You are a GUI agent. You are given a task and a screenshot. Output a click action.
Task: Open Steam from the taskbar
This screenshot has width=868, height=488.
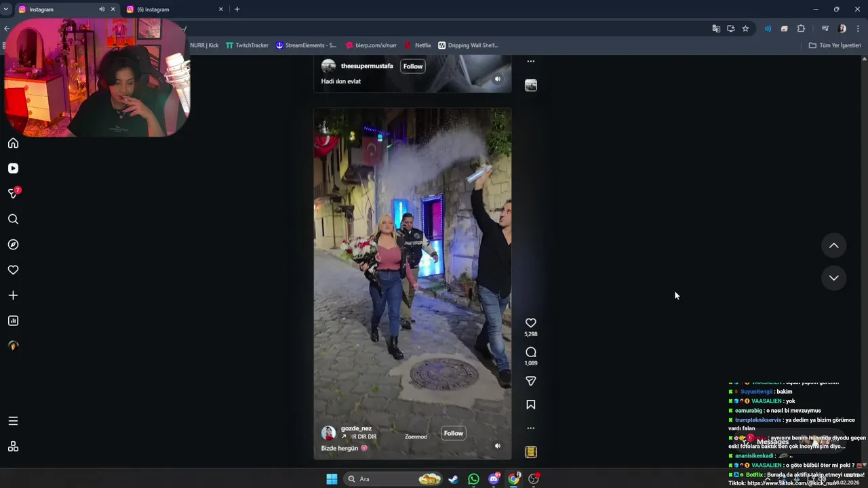pyautogui.click(x=453, y=479)
